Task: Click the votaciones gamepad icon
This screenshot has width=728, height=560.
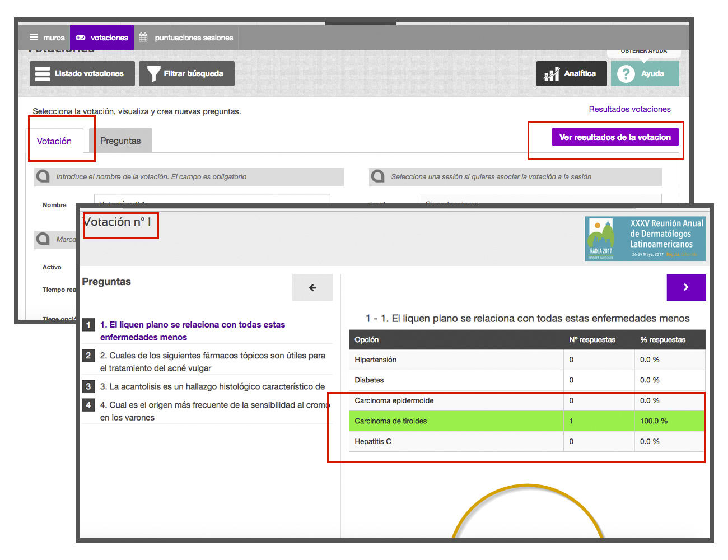Action: coord(81,38)
